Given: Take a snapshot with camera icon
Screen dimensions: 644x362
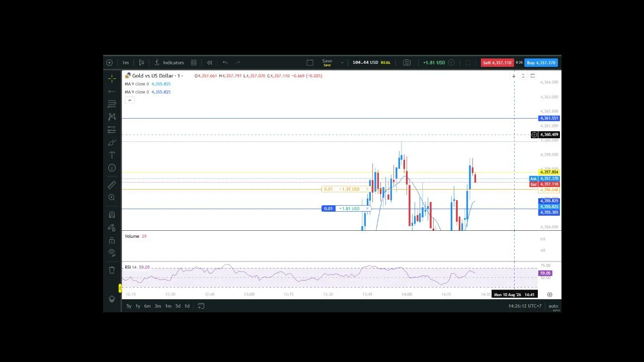Looking at the screenshot, I should 407,63.
